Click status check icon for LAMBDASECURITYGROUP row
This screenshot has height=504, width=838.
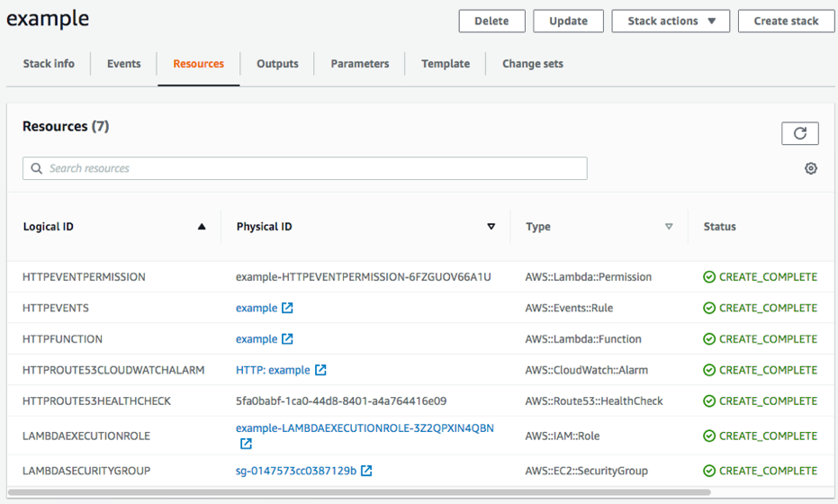coord(709,471)
